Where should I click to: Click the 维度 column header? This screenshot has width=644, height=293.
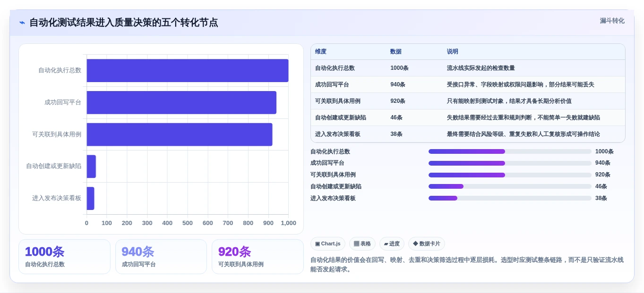point(321,51)
